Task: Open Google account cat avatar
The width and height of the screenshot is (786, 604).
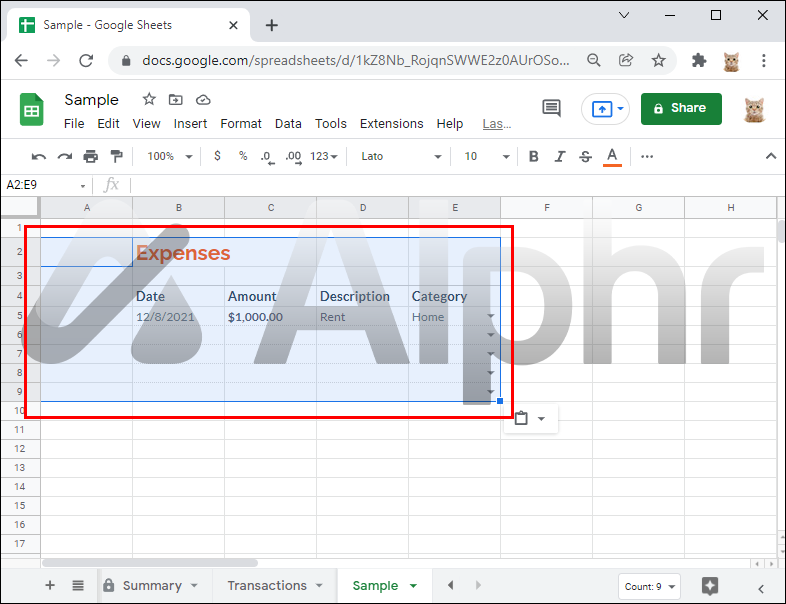Action: point(754,109)
